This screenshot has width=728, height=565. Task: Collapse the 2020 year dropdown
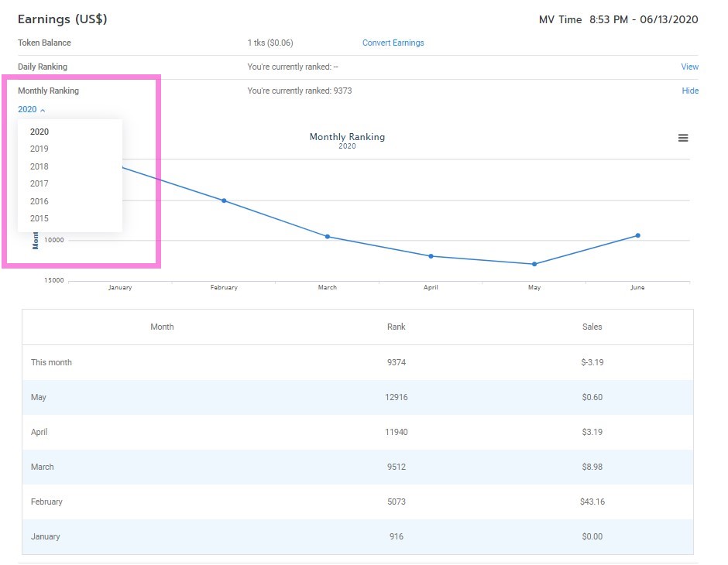tap(31, 110)
